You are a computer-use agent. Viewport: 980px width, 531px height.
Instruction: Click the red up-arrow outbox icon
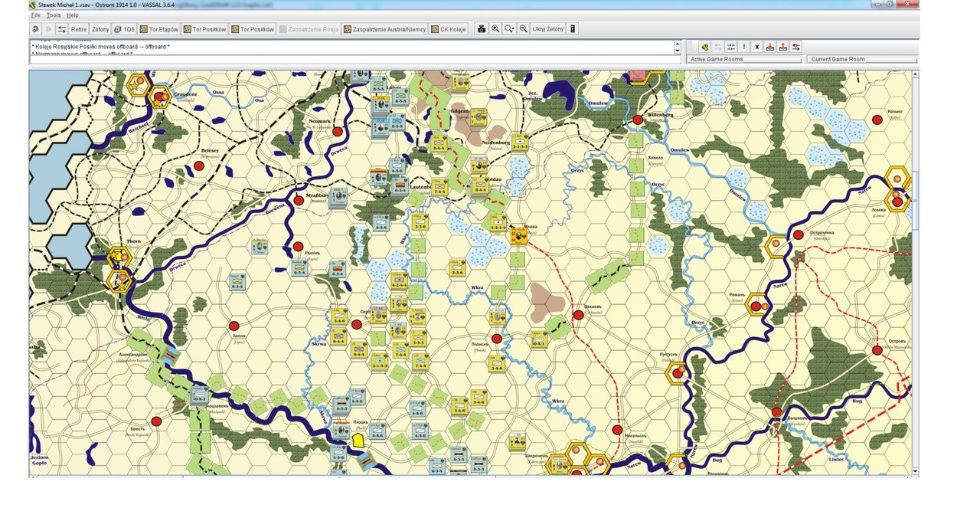(x=783, y=47)
